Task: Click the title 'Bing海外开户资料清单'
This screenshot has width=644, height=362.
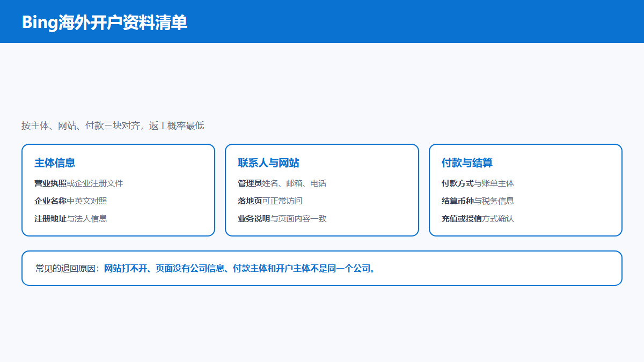Action: point(105,22)
